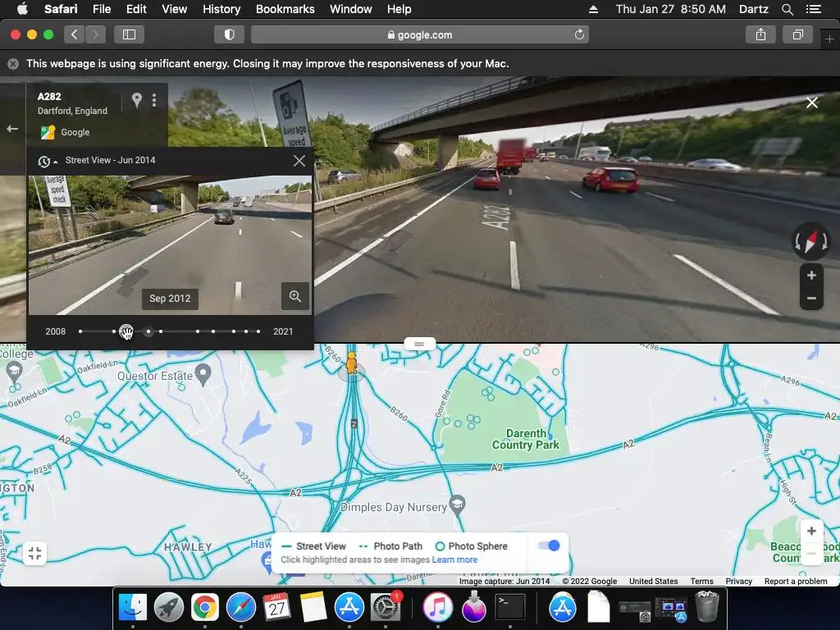Rotate view clockwise via compass right arrow
The image size is (840, 630).
[824, 242]
